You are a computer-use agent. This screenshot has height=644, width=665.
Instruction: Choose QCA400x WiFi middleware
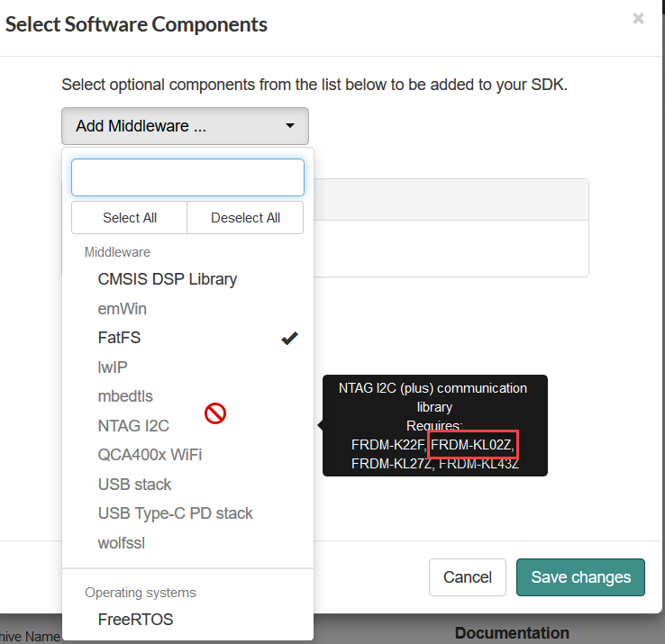click(150, 455)
